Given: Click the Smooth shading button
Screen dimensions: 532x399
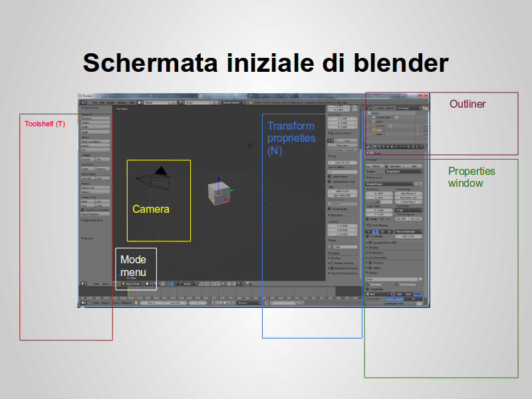Looking at the screenshot, I should [x=88, y=159].
